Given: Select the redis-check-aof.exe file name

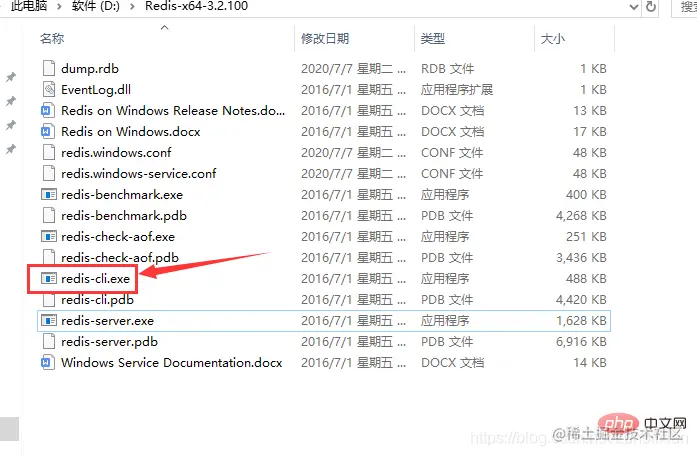Looking at the screenshot, I should tap(118, 236).
